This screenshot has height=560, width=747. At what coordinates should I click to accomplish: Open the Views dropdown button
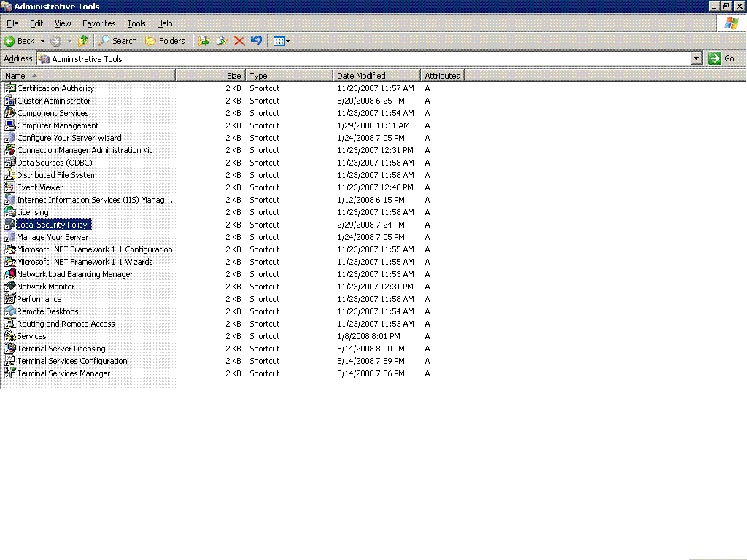pos(282,41)
